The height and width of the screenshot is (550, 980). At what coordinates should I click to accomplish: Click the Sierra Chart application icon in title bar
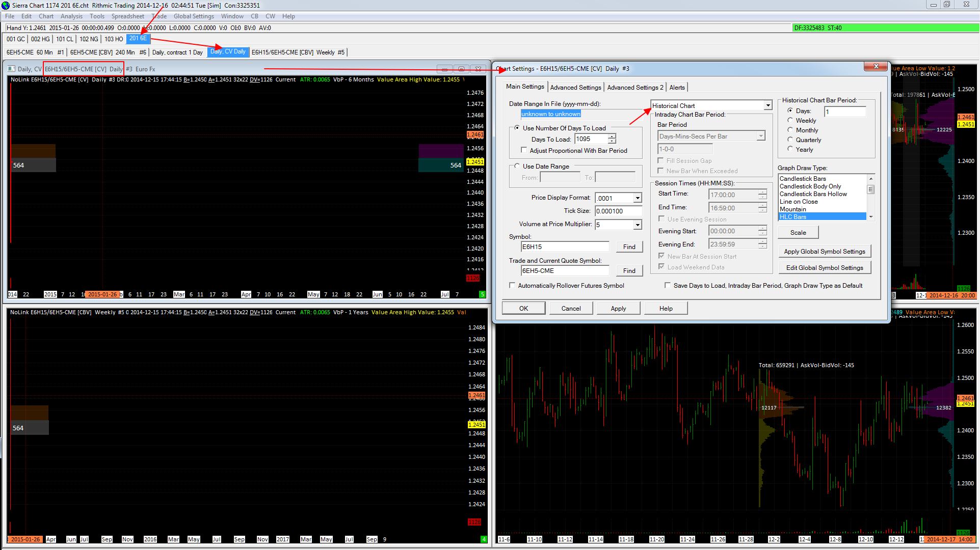6,5
